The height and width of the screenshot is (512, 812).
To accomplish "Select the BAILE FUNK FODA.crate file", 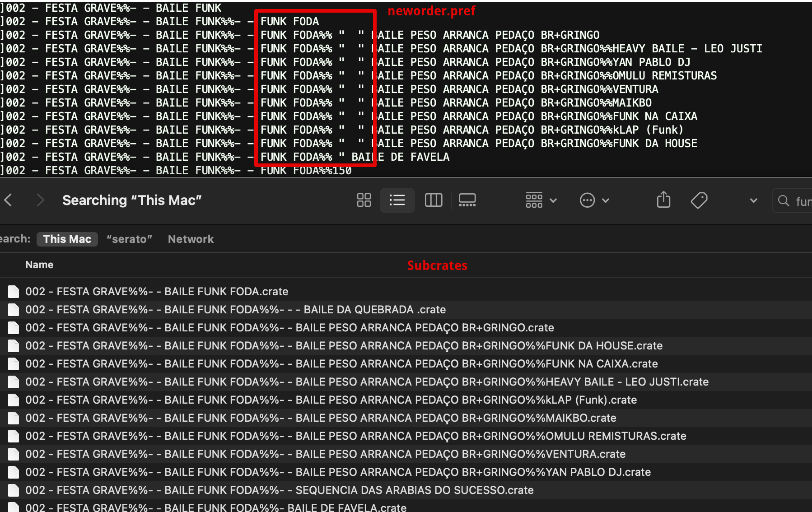I will click(x=156, y=292).
